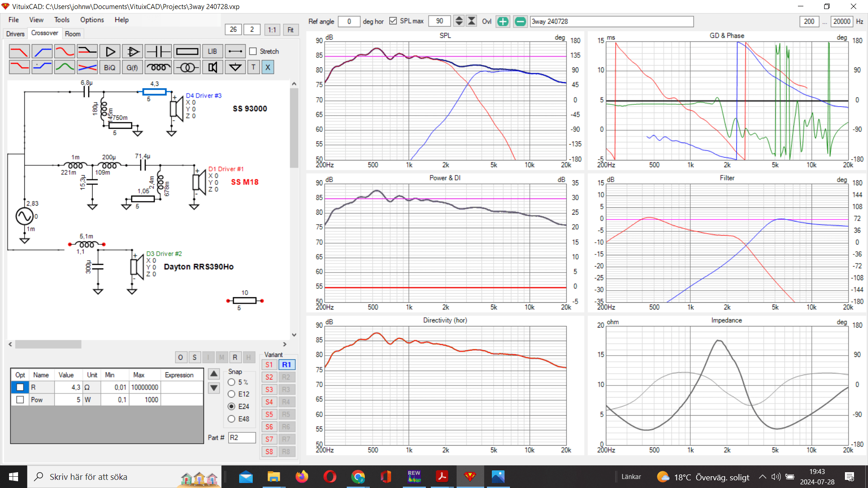The width and height of the screenshot is (868, 488).
Task: Select the green peak filter icon
Action: click(x=65, y=67)
